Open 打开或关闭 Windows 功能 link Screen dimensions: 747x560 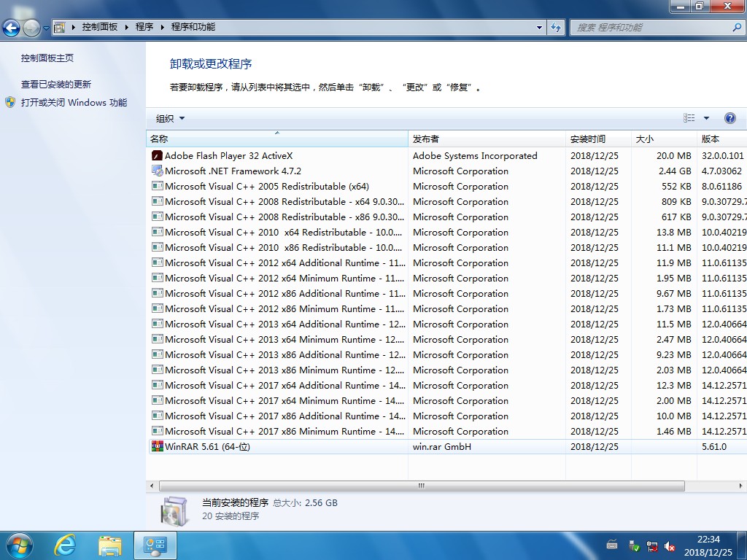pos(74,102)
